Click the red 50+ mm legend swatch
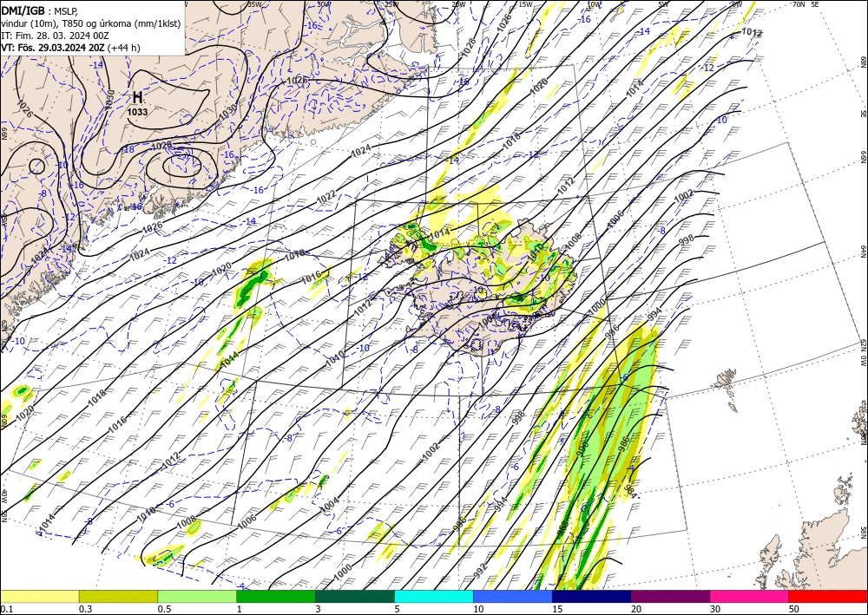Screen dimensions: 868x615 pos(828,596)
